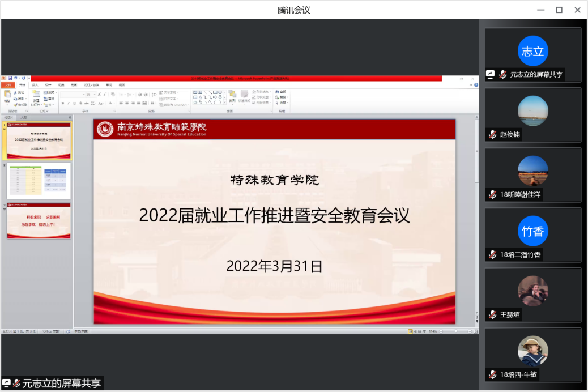Select the third slide thumbnail in the slide panel
The height and width of the screenshot is (392, 588).
point(39,221)
